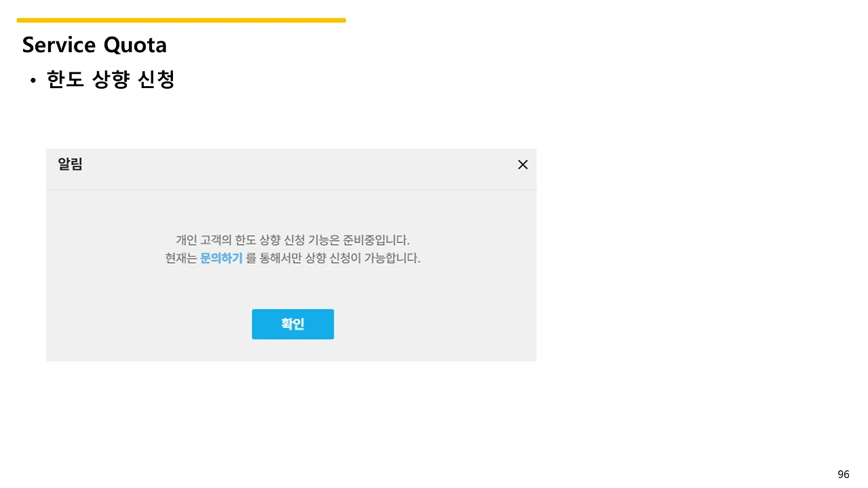Click the word Service in the heading
868x488 pixels.
click(59, 45)
